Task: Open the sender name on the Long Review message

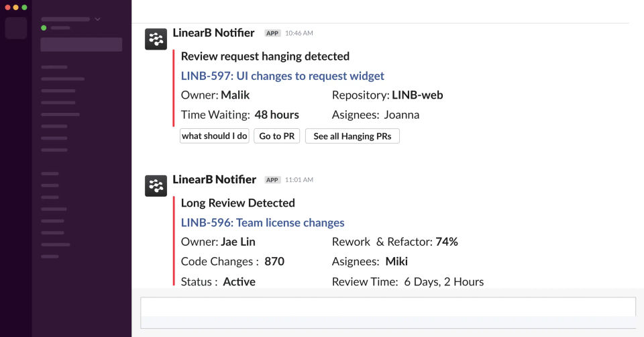Action: tap(214, 179)
